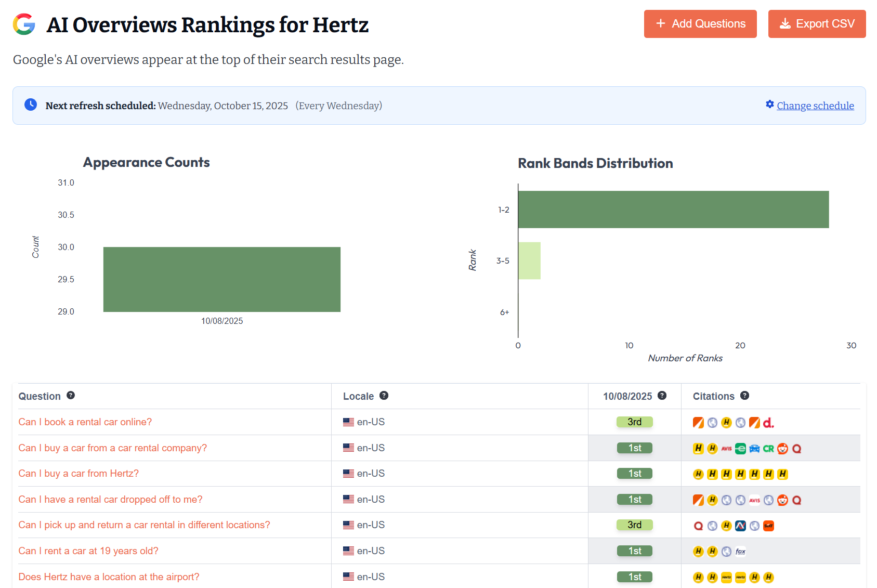This screenshot has width=877, height=588.
Task: Click the help icon next to Question header
Action: 71,396
